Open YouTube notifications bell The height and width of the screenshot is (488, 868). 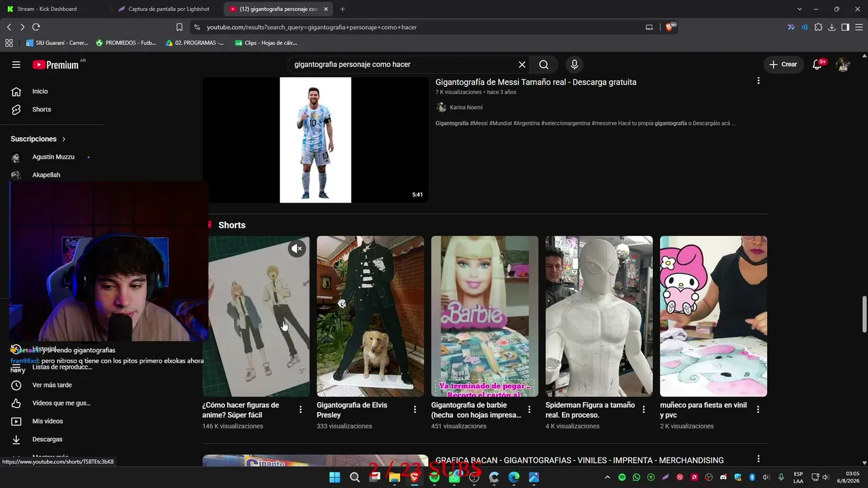(x=818, y=64)
